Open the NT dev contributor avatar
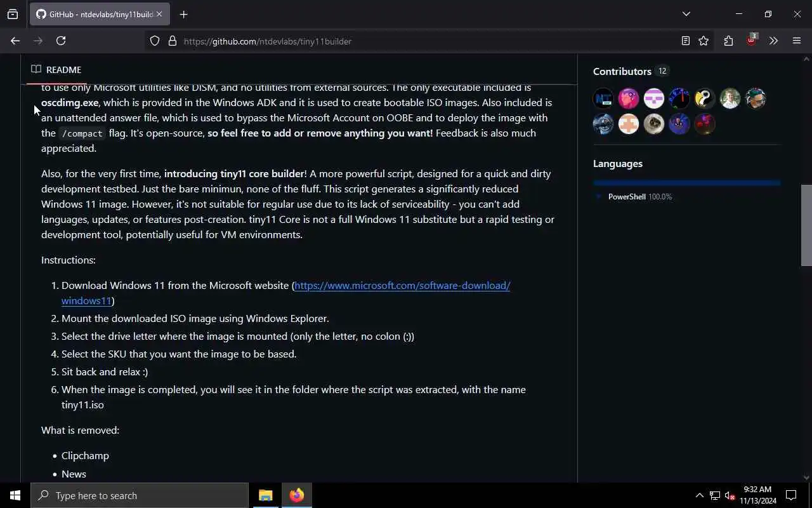This screenshot has width=812, height=508. pos(603,98)
